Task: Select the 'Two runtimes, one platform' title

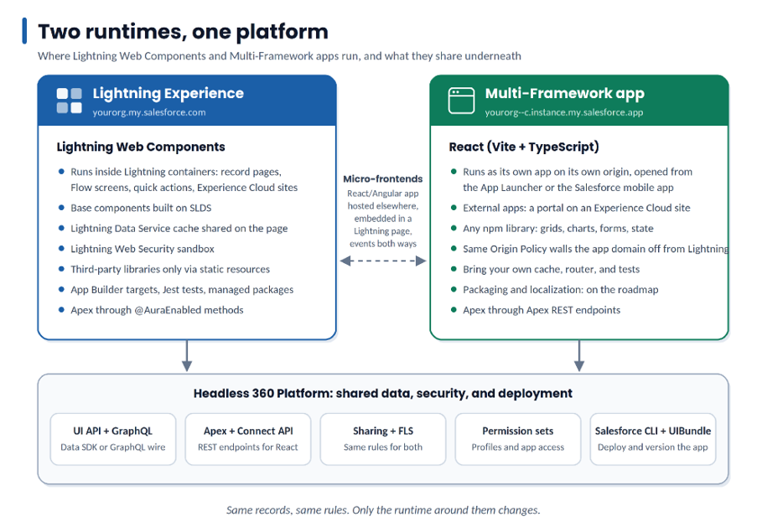Action: click(183, 32)
